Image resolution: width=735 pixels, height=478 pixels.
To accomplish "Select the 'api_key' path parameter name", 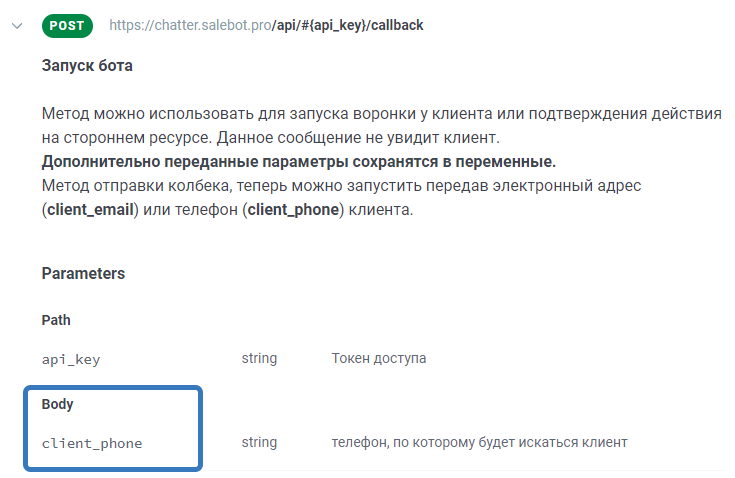I will pos(71,359).
